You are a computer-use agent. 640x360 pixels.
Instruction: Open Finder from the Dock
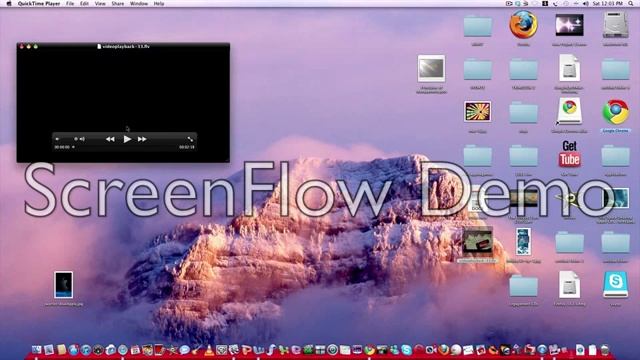[x=36, y=349]
